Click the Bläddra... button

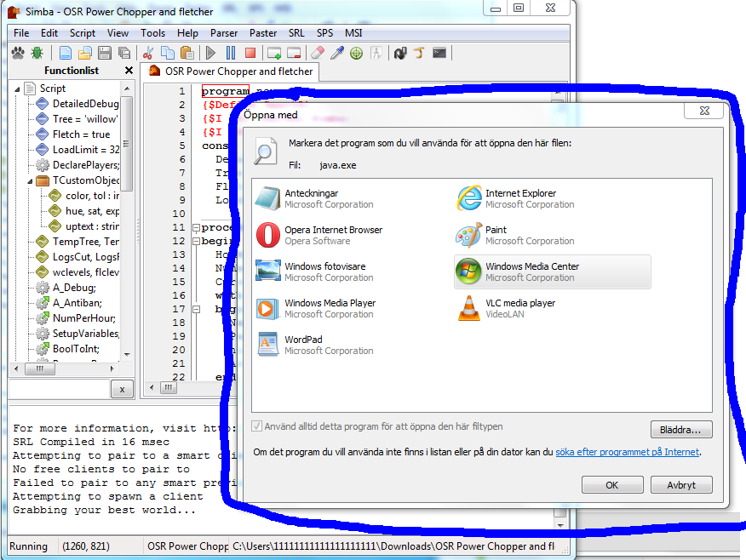(x=681, y=430)
